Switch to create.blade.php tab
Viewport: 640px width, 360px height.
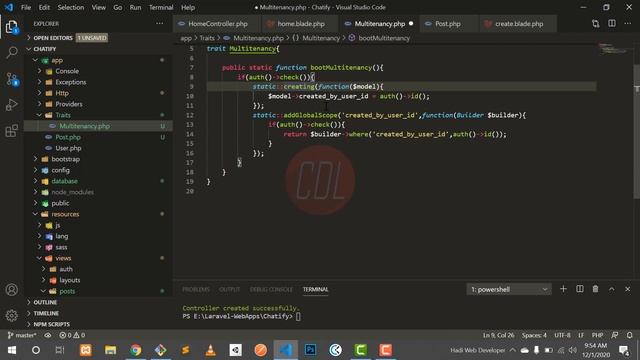[x=518, y=24]
